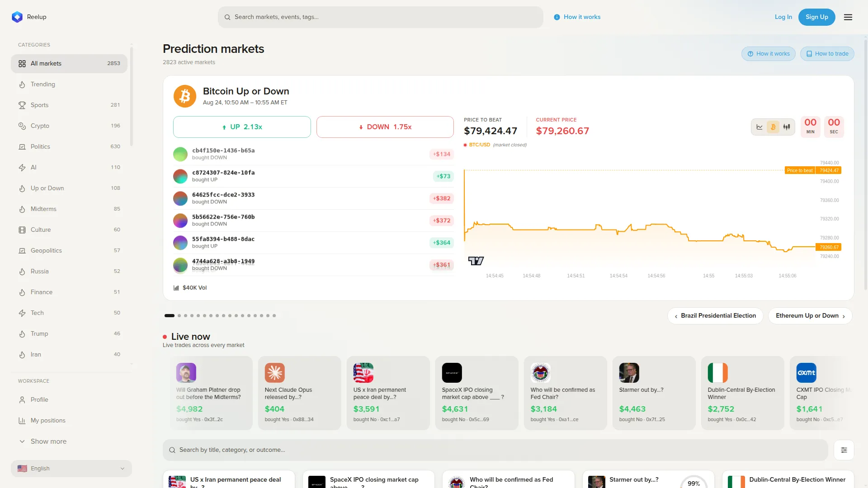
Task: Open the Russia category
Action: pos(69,272)
